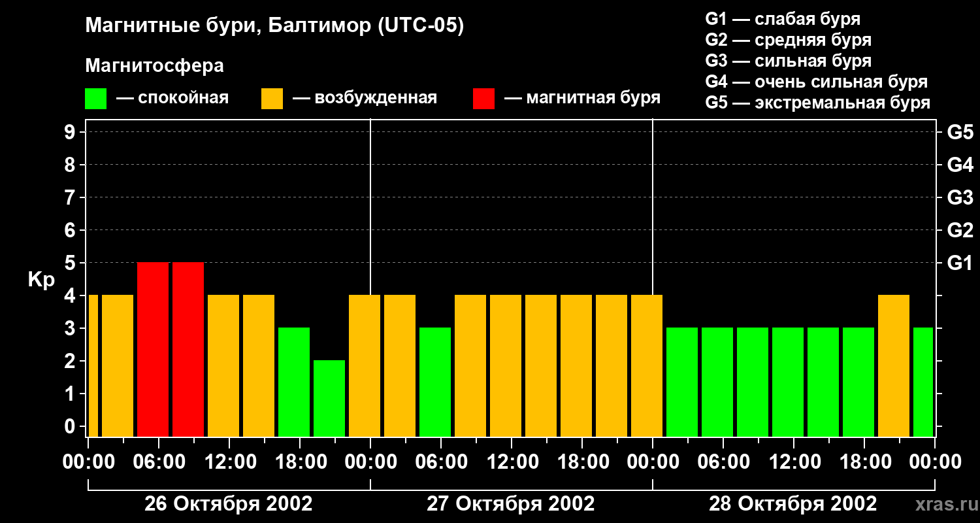Click the '28 Октября 2002' date label
The width and height of the screenshot is (980, 523).
click(x=792, y=504)
